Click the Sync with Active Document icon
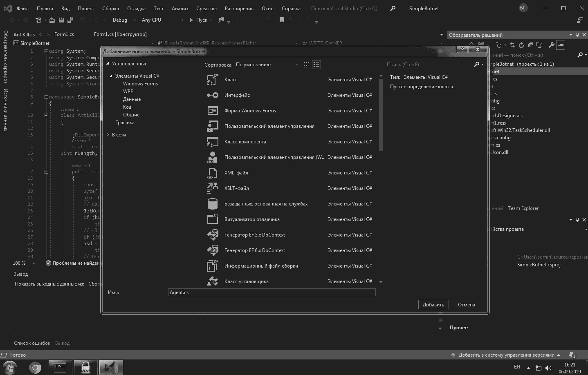This screenshot has width=588, height=375. point(512,45)
